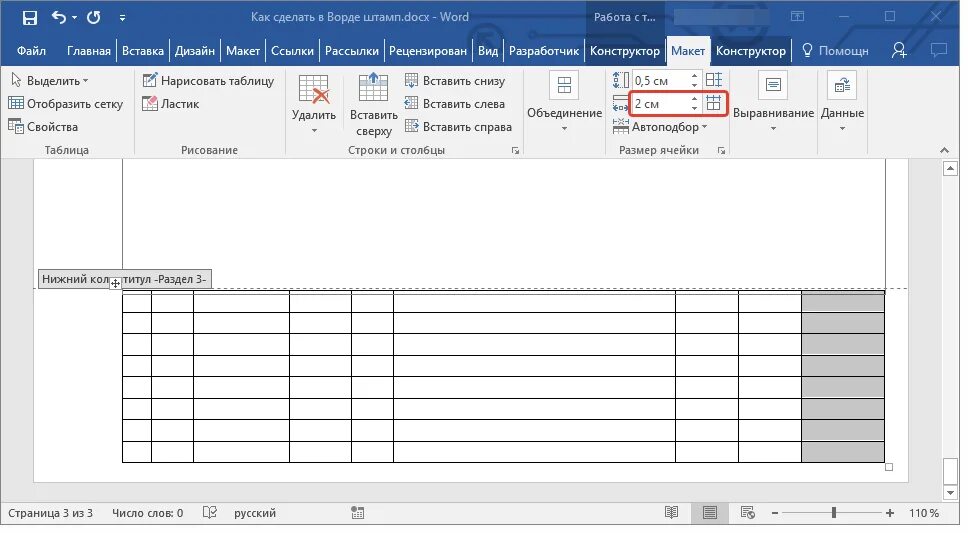Image resolution: width=968 pixels, height=533 pixels.
Task: Click the Помощн lightbulb search box
Action: point(835,51)
